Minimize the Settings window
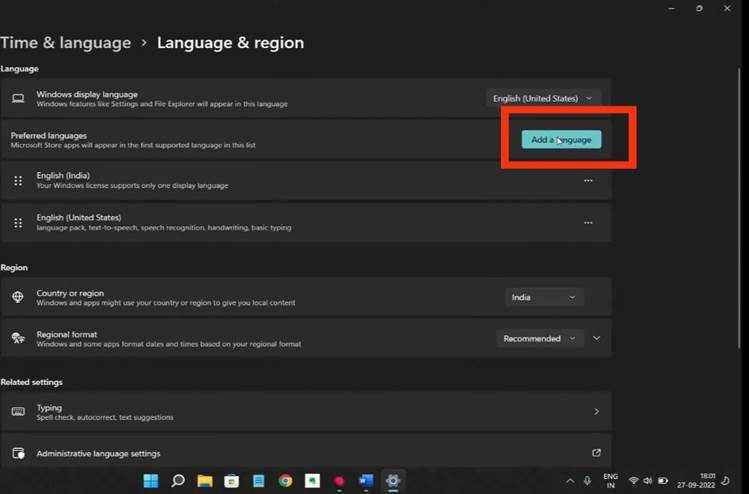The height and width of the screenshot is (494, 749). point(671,8)
